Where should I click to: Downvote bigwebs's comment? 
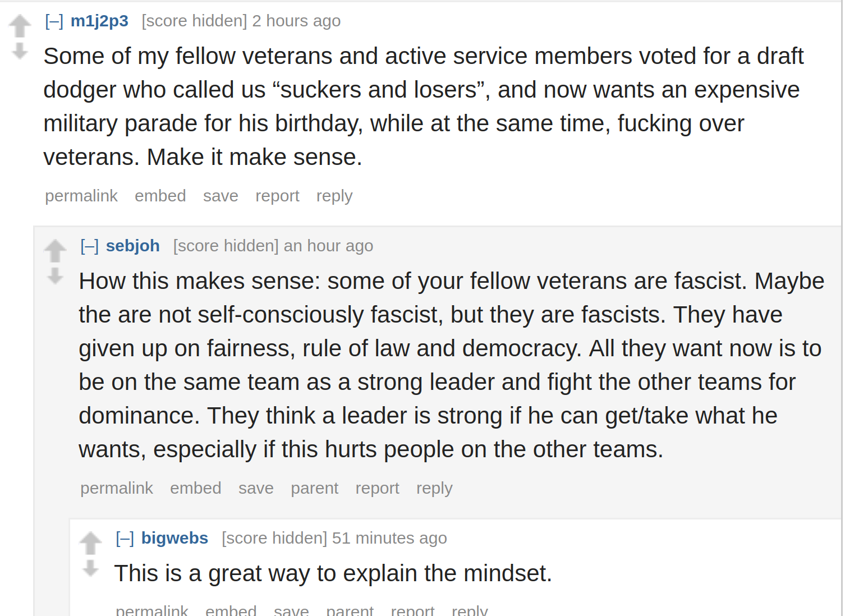(x=90, y=568)
